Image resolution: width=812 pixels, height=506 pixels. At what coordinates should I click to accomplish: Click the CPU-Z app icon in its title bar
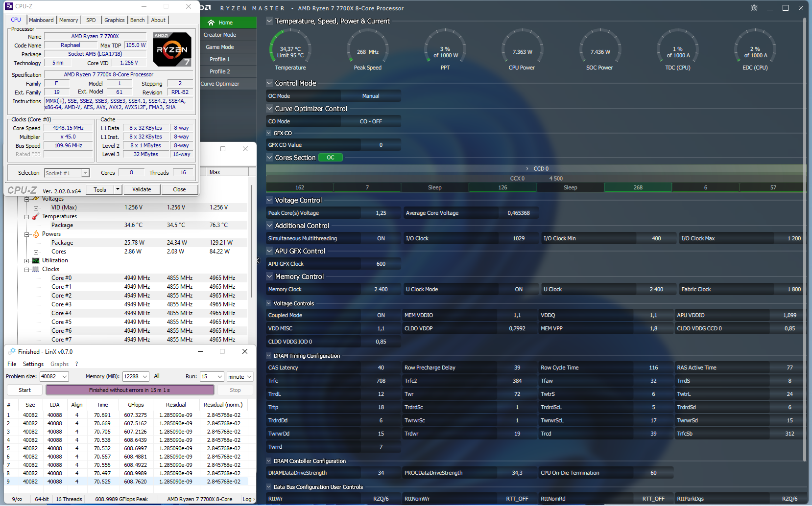pyautogui.click(x=8, y=6)
